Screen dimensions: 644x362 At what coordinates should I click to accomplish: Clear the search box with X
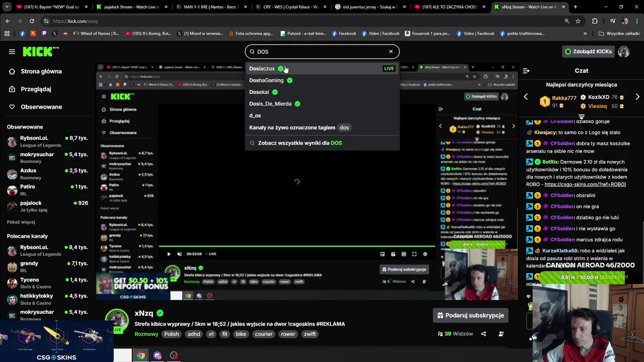[x=390, y=51]
